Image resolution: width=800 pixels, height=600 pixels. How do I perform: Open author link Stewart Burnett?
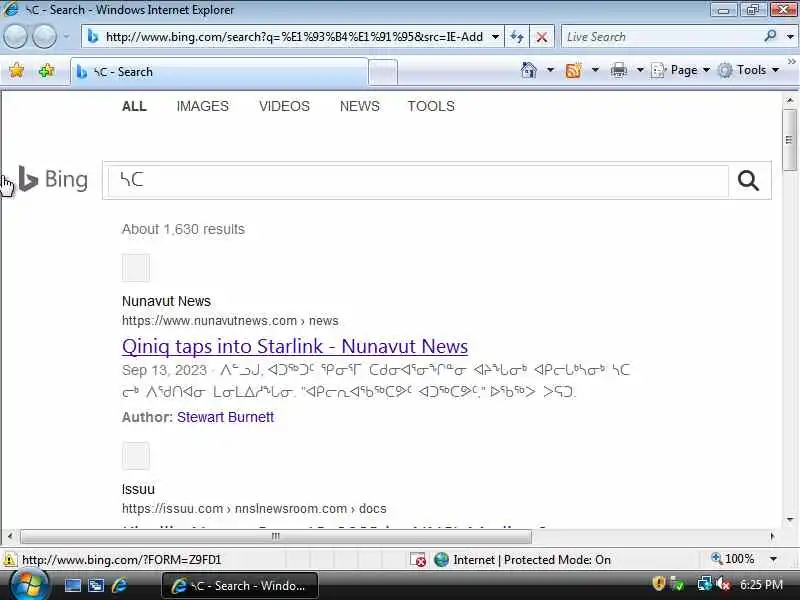coord(226,417)
